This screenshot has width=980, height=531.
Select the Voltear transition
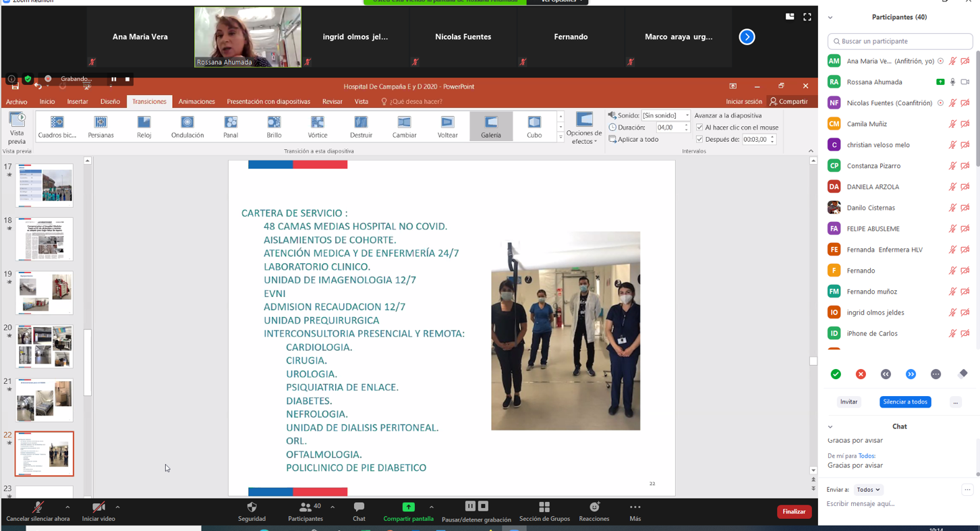pos(448,126)
